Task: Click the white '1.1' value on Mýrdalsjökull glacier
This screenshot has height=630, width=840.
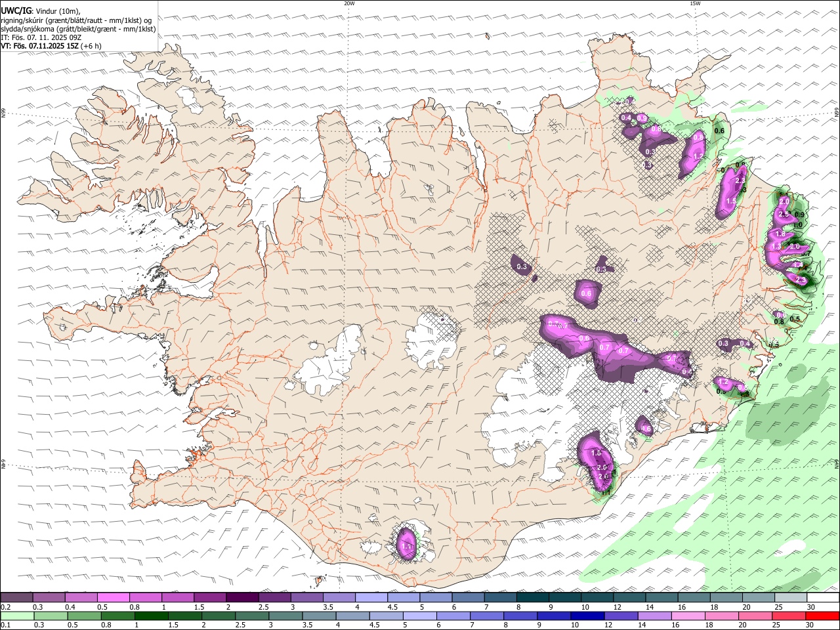Action: point(407,546)
